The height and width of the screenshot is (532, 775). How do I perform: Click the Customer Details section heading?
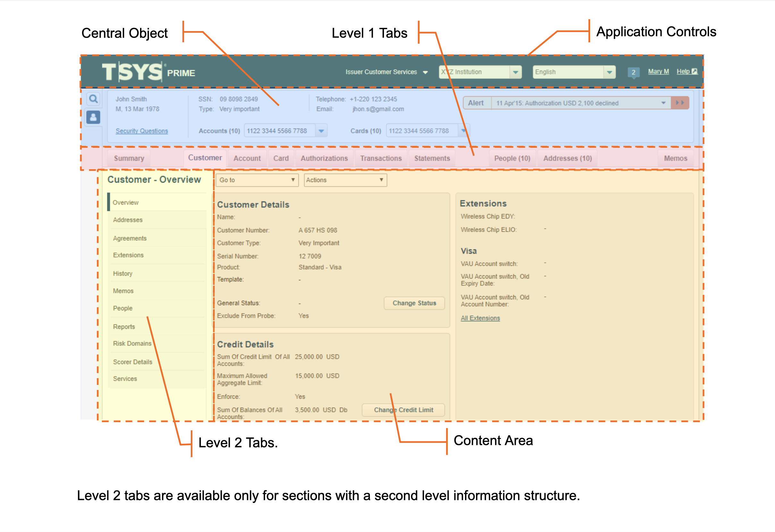(x=253, y=204)
